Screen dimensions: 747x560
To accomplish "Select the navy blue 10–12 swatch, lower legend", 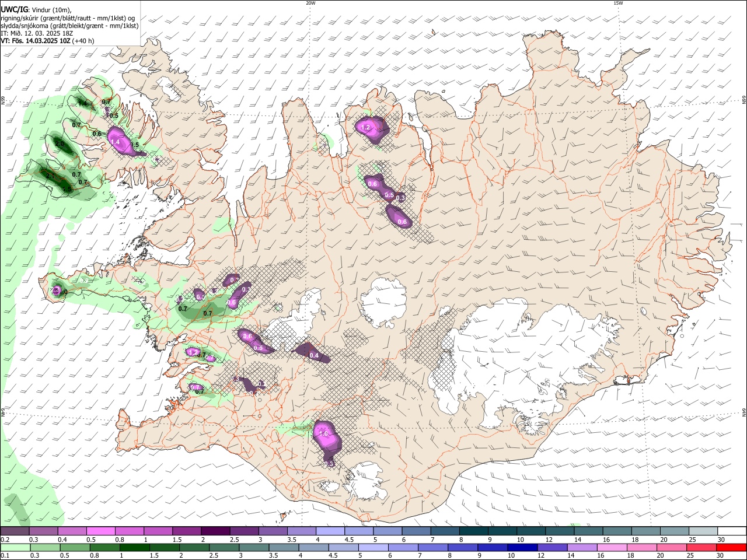I will (522, 548).
